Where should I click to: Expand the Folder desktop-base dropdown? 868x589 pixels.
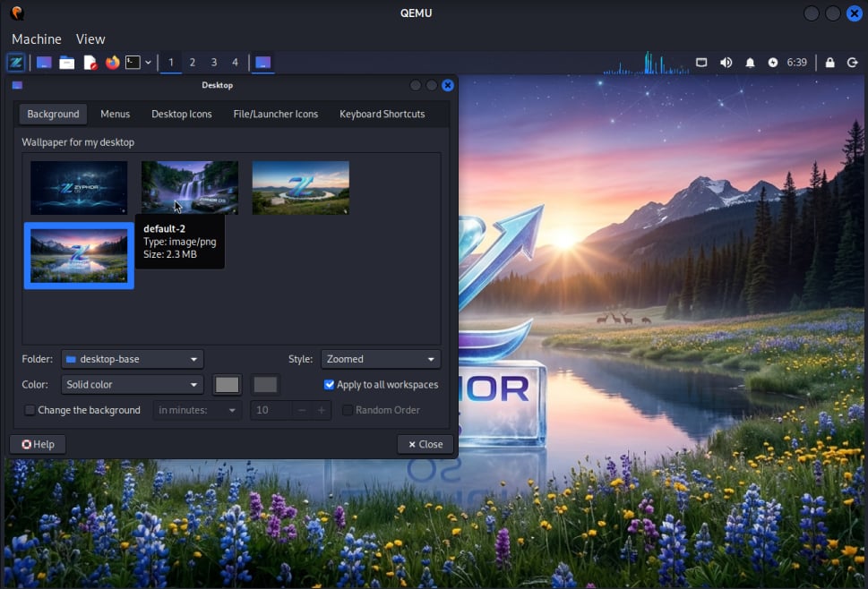[133, 359]
